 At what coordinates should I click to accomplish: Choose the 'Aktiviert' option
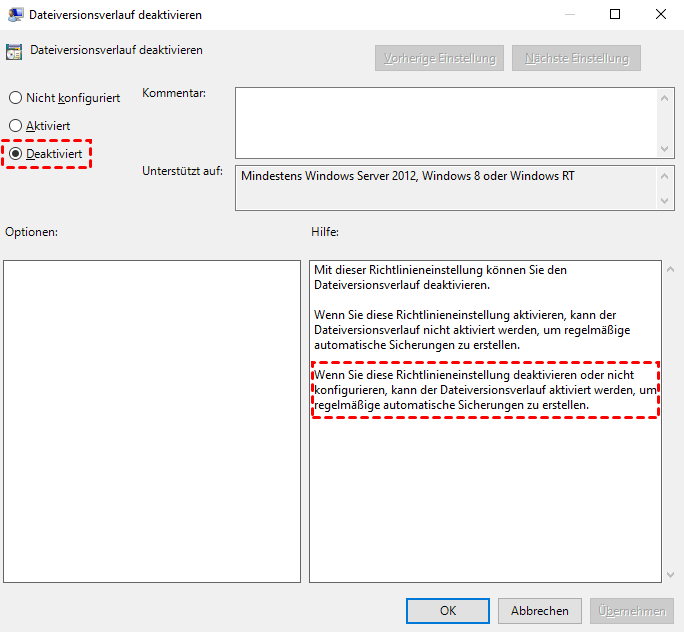pyautogui.click(x=15, y=126)
